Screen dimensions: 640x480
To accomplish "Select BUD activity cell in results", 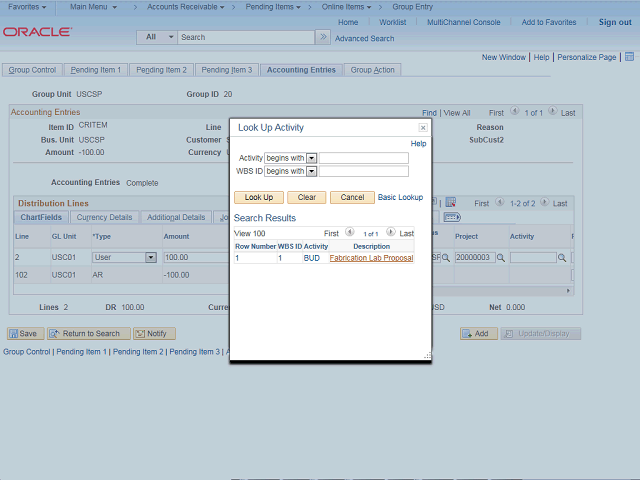I will (x=311, y=258).
